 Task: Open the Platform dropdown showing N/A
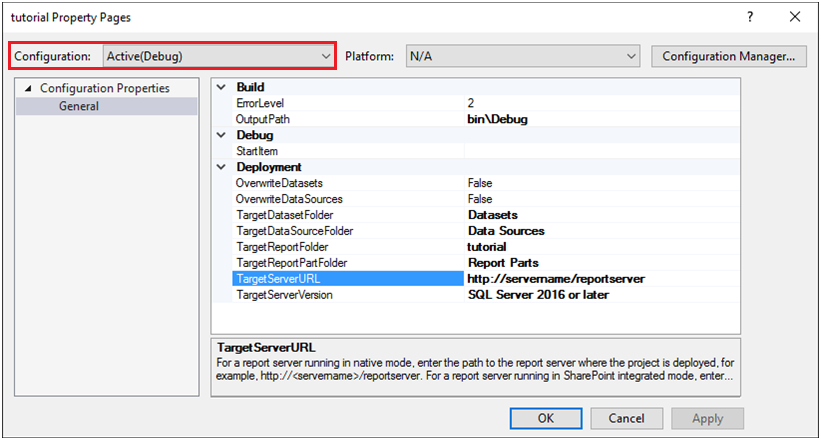tap(520, 56)
